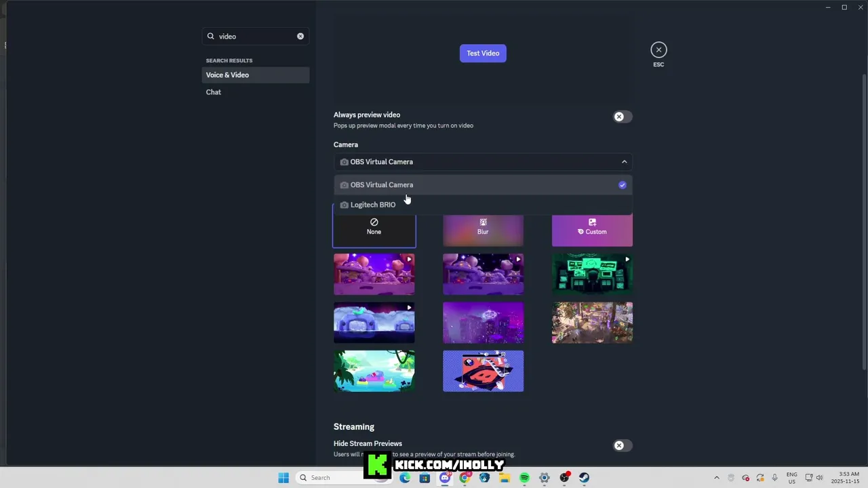Click the Streaming section heading
Viewport: 868px width, 488px height.
[x=354, y=427]
